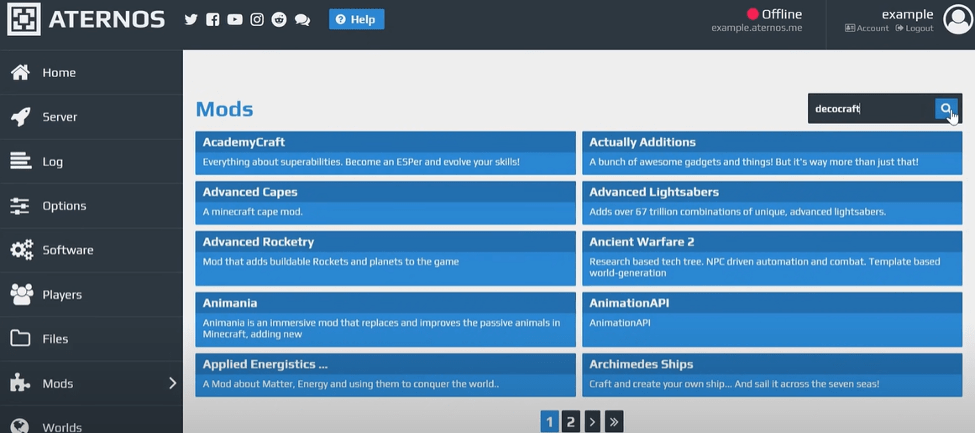This screenshot has height=433, width=977.
Task: Jump to the last page arrow
Action: pyautogui.click(x=614, y=422)
